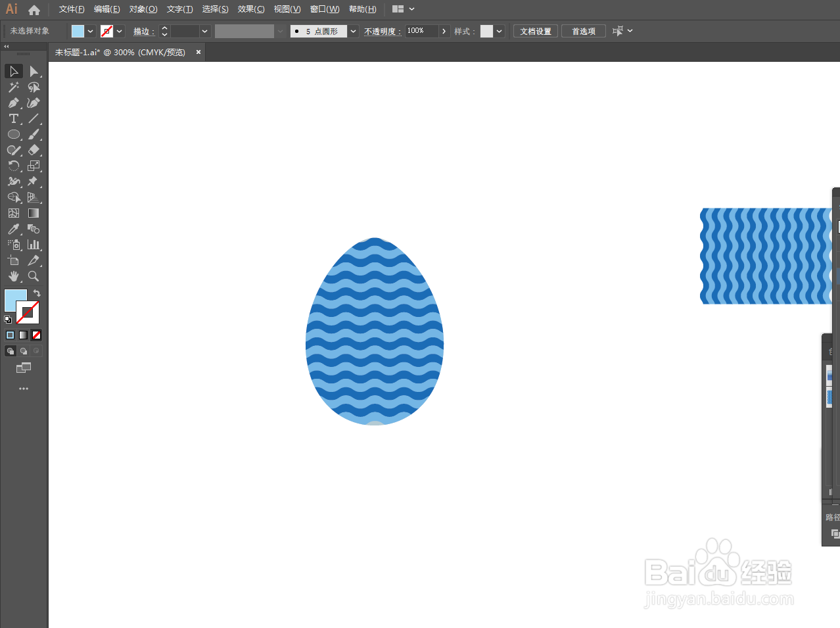Select the Paintbrush tool
840x628 pixels.
(x=34, y=134)
